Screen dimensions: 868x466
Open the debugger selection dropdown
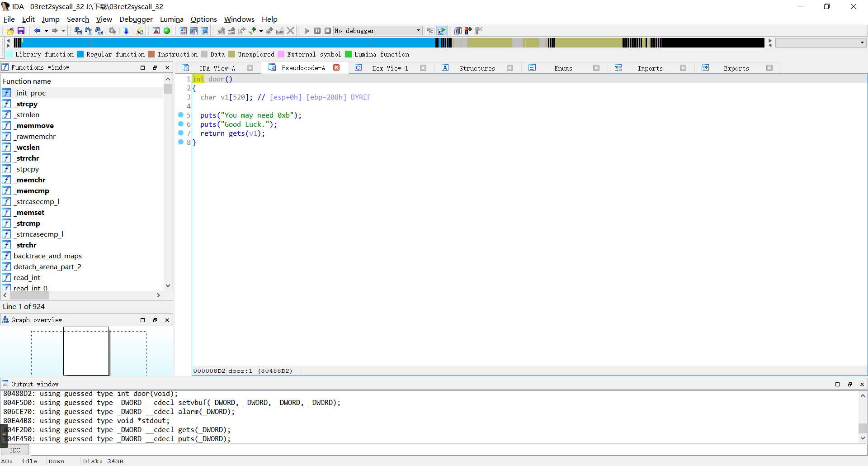418,31
